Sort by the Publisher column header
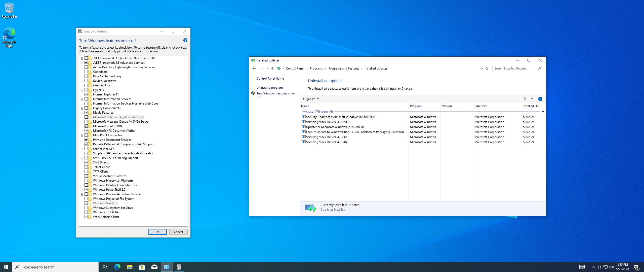 click(x=480, y=106)
